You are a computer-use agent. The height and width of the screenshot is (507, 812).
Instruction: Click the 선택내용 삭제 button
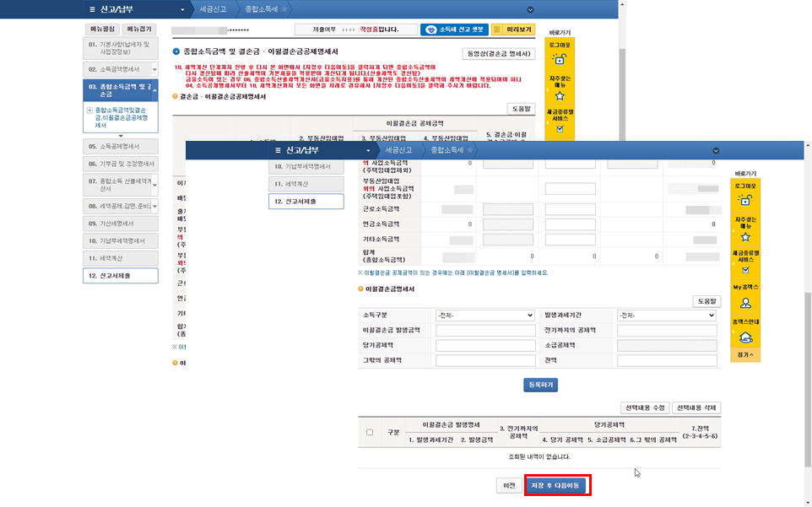696,407
